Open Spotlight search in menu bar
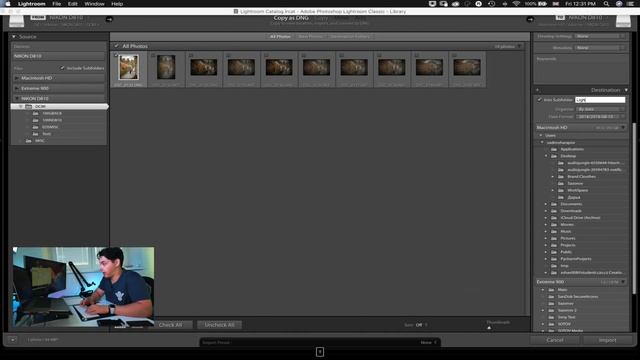 pyautogui.click(x=607, y=4)
